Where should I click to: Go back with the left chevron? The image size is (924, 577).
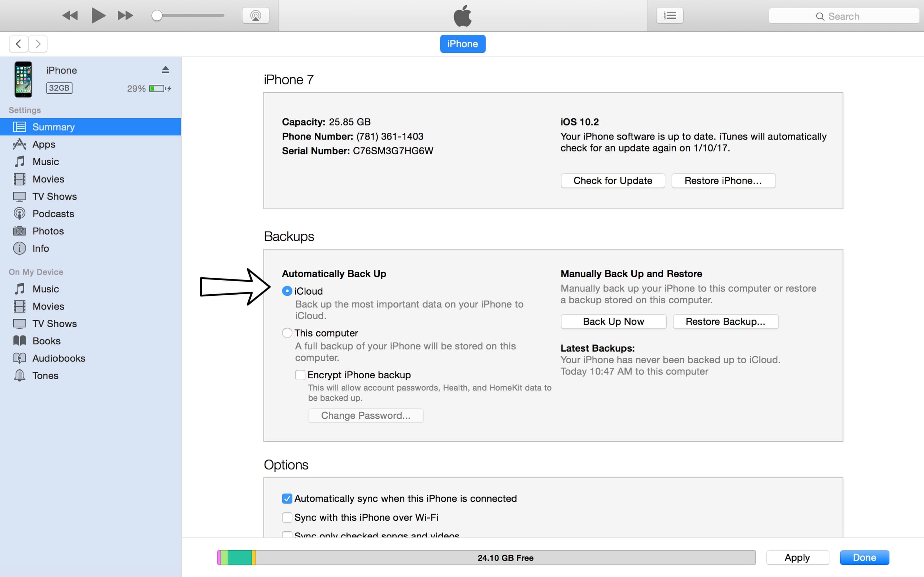point(18,44)
